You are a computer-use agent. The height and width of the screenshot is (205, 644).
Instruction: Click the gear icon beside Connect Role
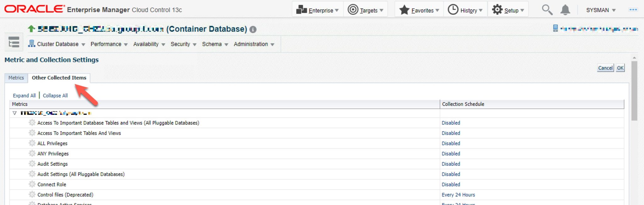[32, 184]
